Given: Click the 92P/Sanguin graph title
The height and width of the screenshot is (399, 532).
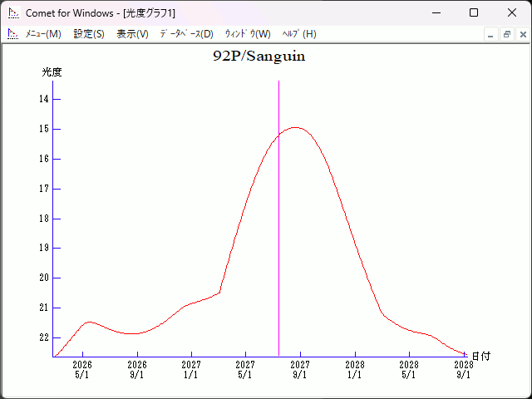Looking at the screenshot, I should click(259, 57).
